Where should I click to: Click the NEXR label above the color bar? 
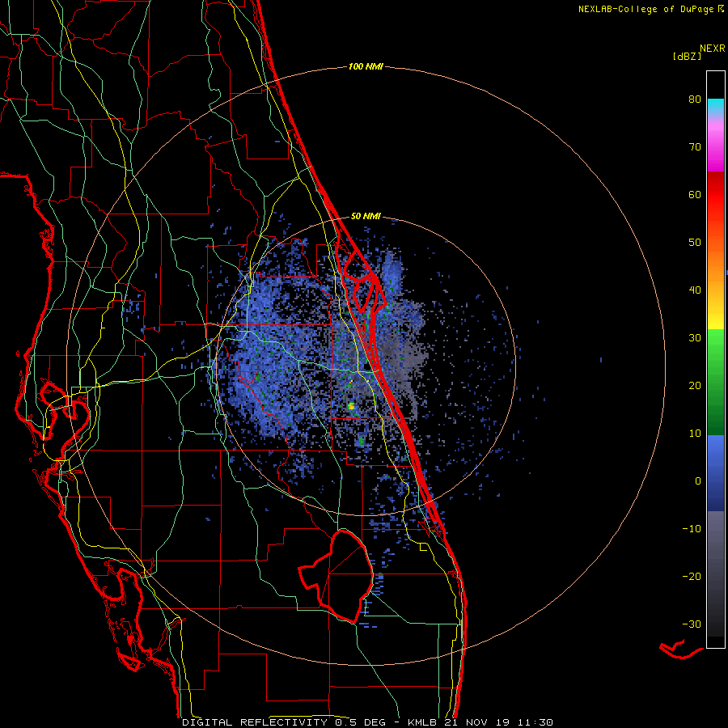[712, 49]
